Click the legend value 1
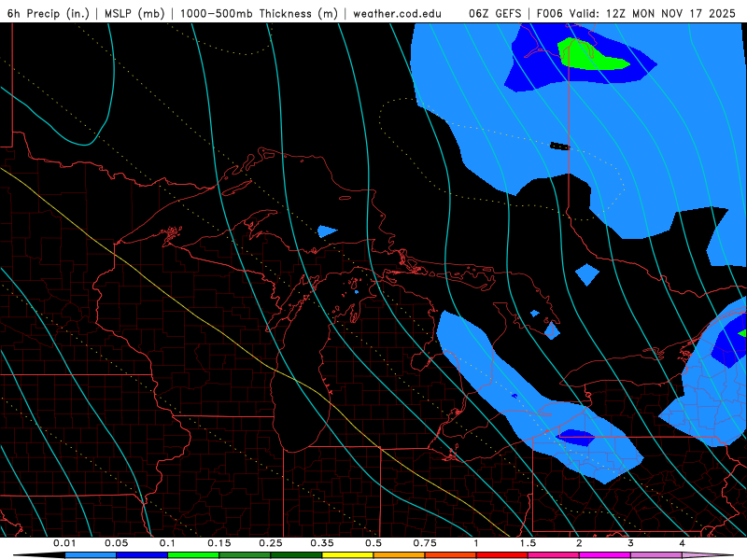The width and height of the screenshot is (747, 560). (x=476, y=543)
